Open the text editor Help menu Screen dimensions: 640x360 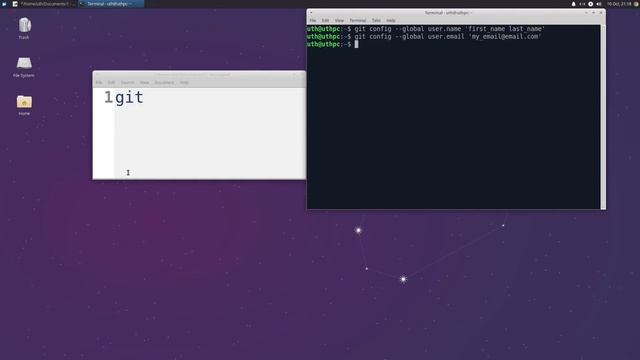pyautogui.click(x=184, y=82)
